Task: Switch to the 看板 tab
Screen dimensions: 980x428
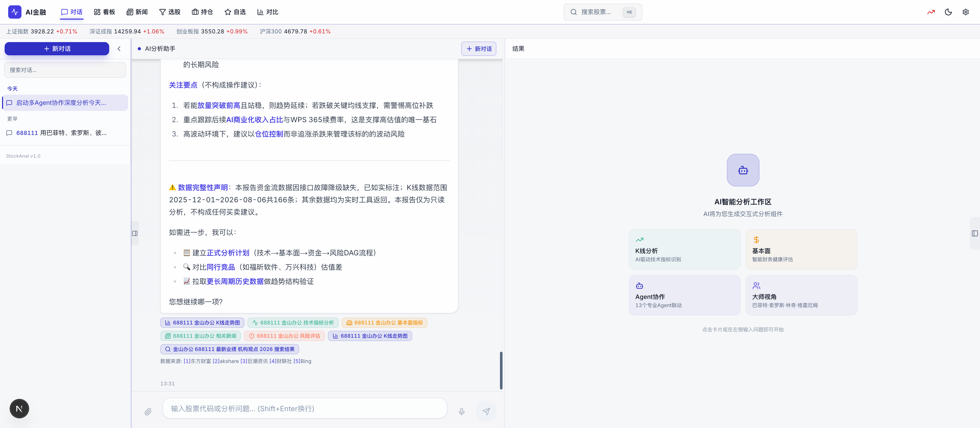Action: tap(105, 12)
